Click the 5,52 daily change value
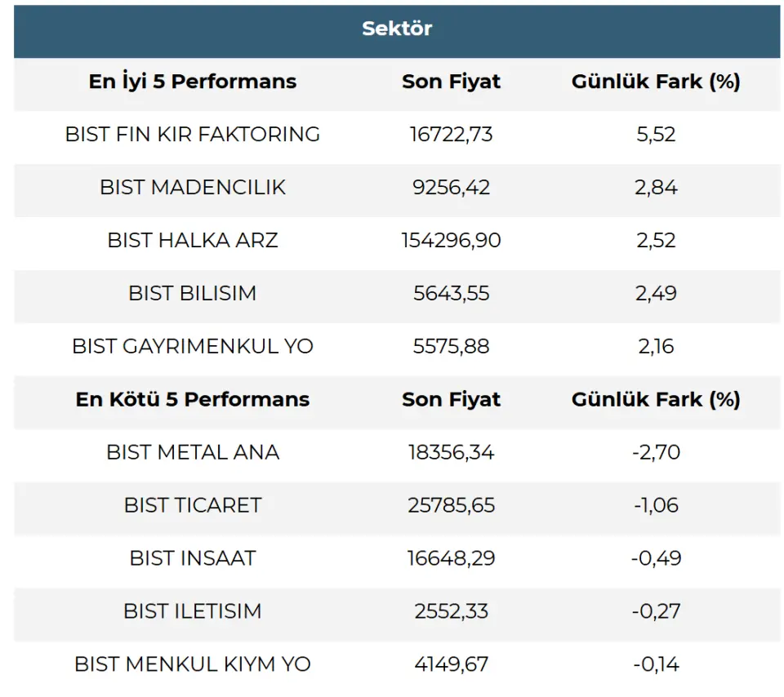 click(656, 135)
